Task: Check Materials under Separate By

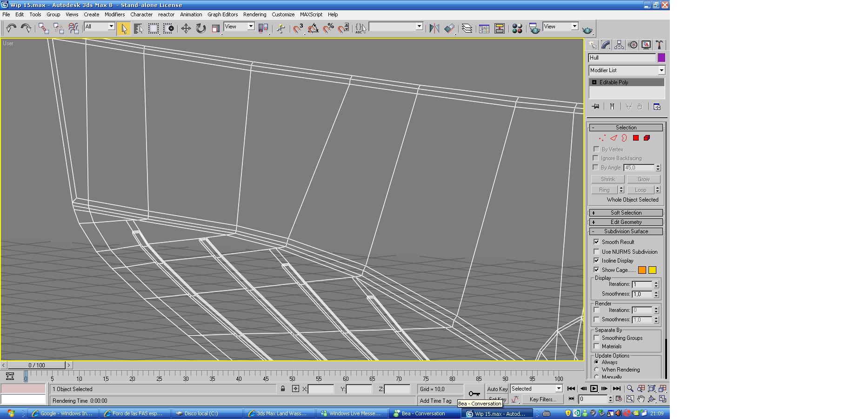Action: coord(597,346)
